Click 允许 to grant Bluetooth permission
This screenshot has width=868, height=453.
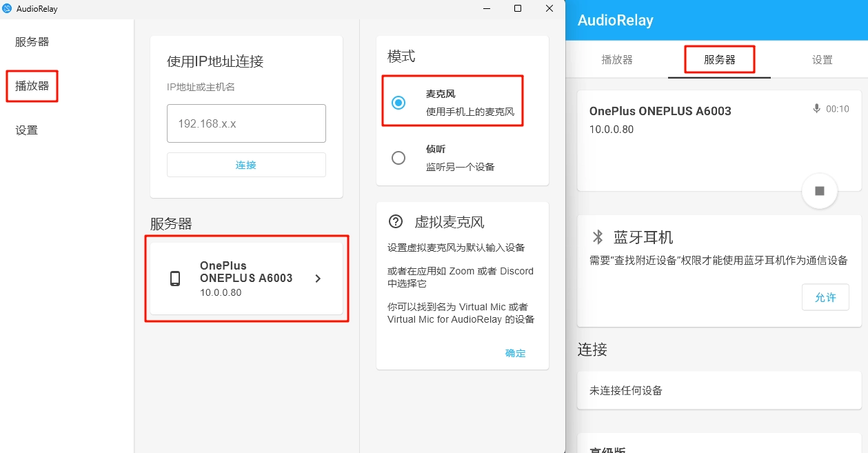(825, 297)
